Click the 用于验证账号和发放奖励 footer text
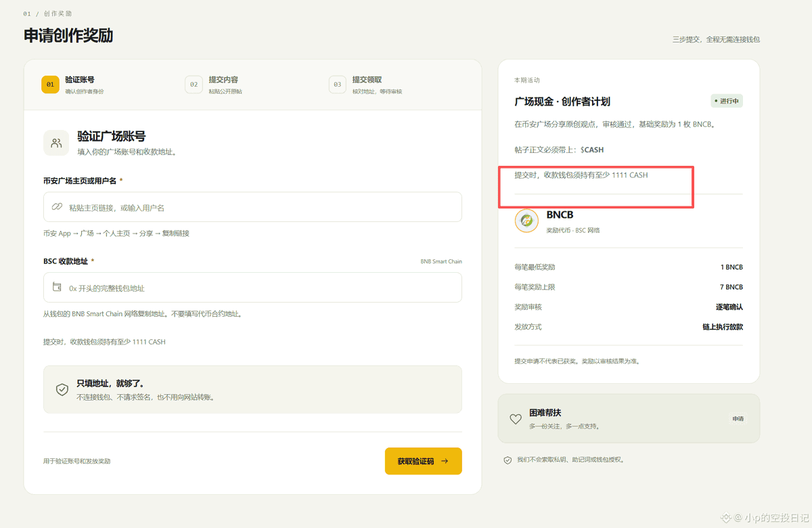Image resolution: width=812 pixels, height=528 pixels. pyautogui.click(x=76, y=461)
